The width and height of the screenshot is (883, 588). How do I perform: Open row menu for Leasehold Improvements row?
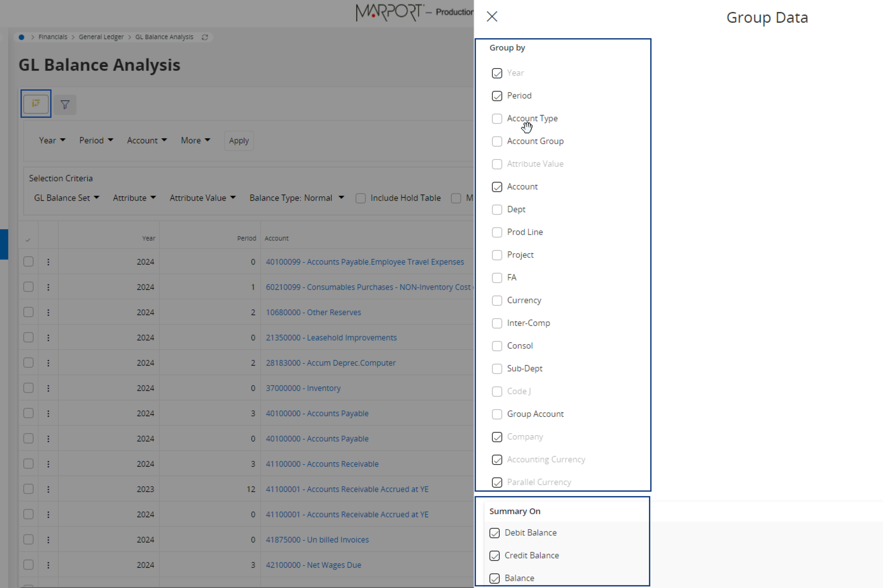tap(48, 338)
